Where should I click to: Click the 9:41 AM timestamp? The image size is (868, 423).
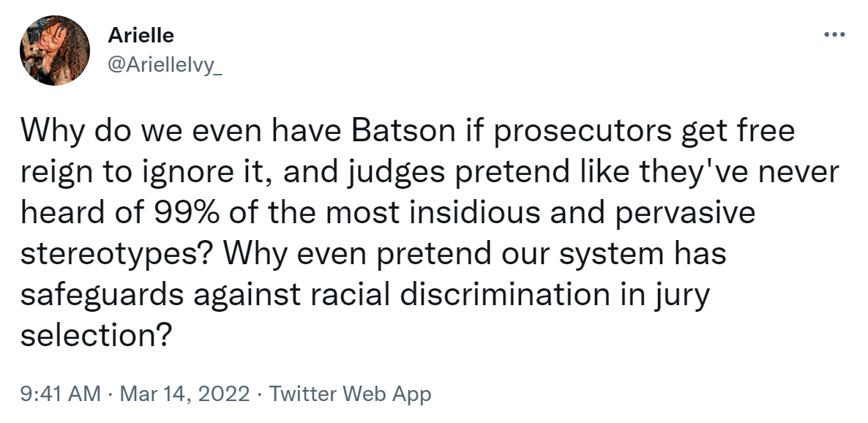coord(61,394)
